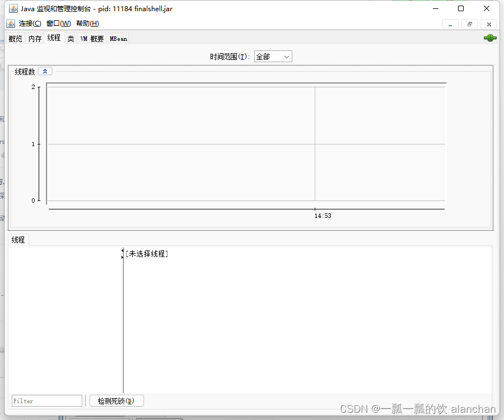Switch to the 内存 tab
Screen dimensions: 504x420
coord(35,39)
